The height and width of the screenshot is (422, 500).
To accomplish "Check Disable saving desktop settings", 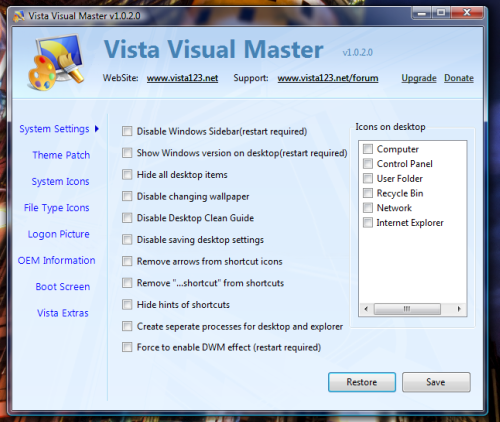I will (127, 239).
